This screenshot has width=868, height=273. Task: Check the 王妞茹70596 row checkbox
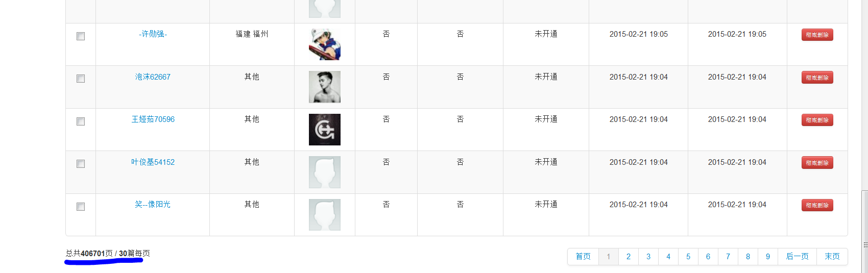coord(81,121)
